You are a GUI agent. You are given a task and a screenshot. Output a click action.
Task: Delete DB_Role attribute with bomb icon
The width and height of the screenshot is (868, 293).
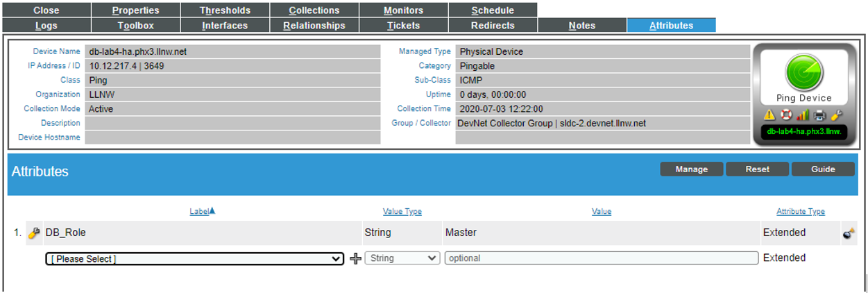(x=849, y=234)
